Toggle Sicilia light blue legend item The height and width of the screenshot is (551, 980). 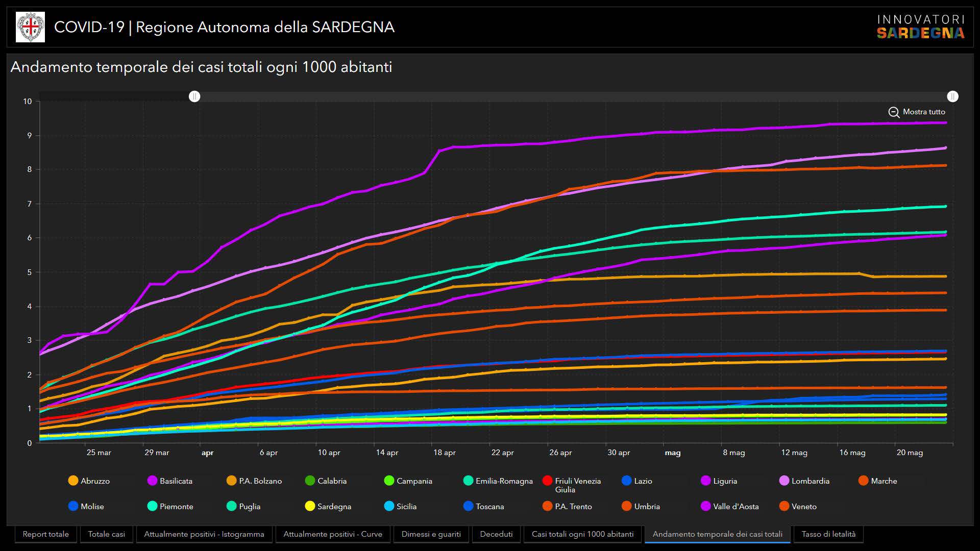coord(389,506)
